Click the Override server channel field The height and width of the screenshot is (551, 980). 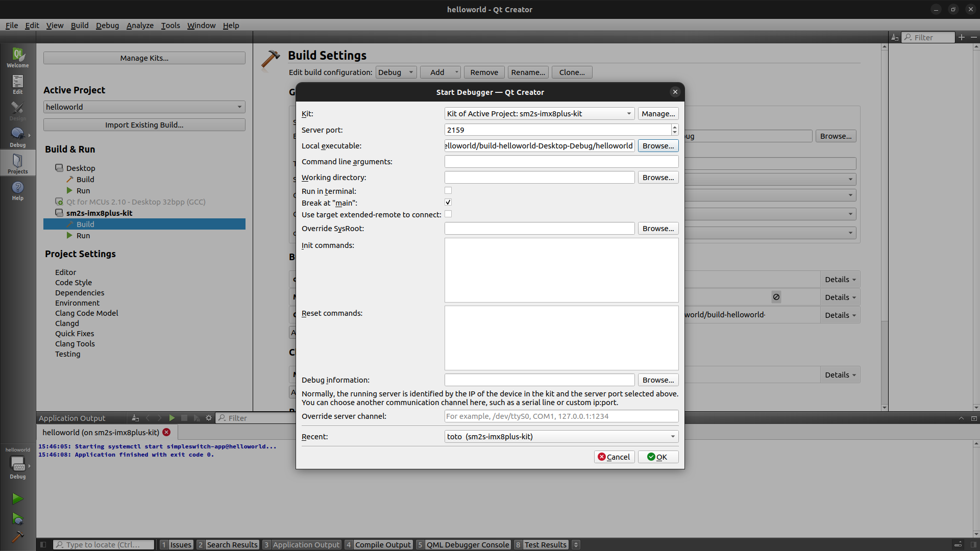coord(561,416)
